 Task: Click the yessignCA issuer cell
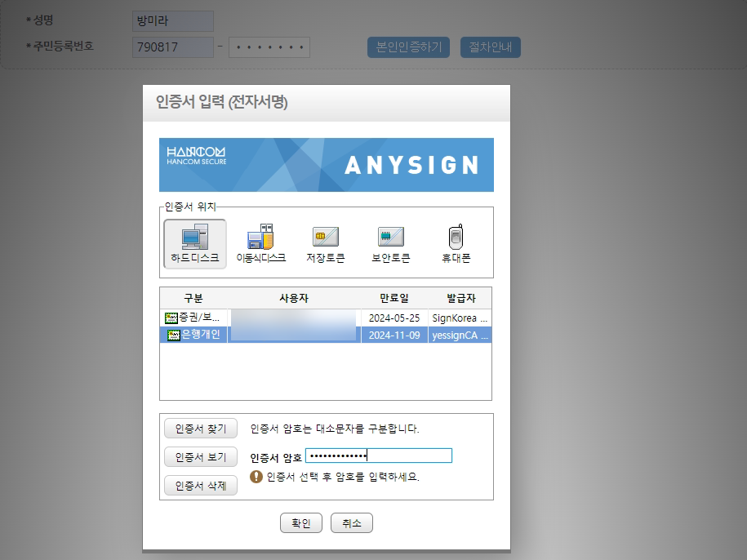click(x=460, y=336)
